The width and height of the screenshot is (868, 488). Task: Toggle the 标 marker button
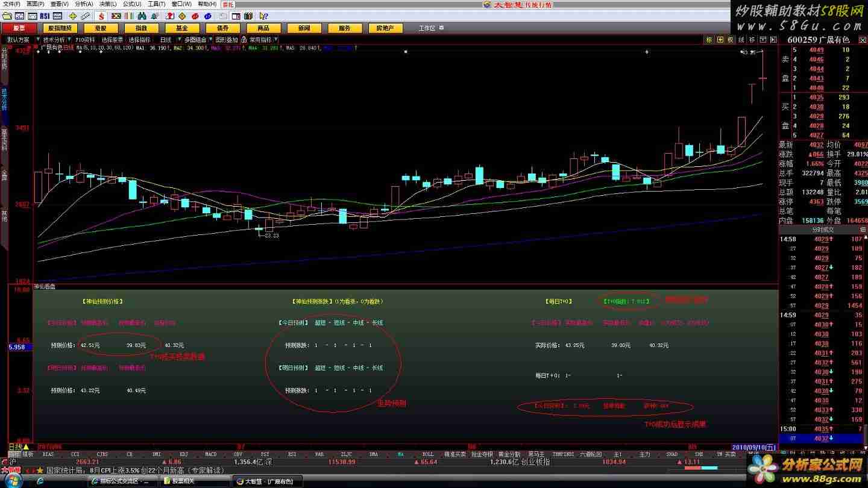point(709,40)
